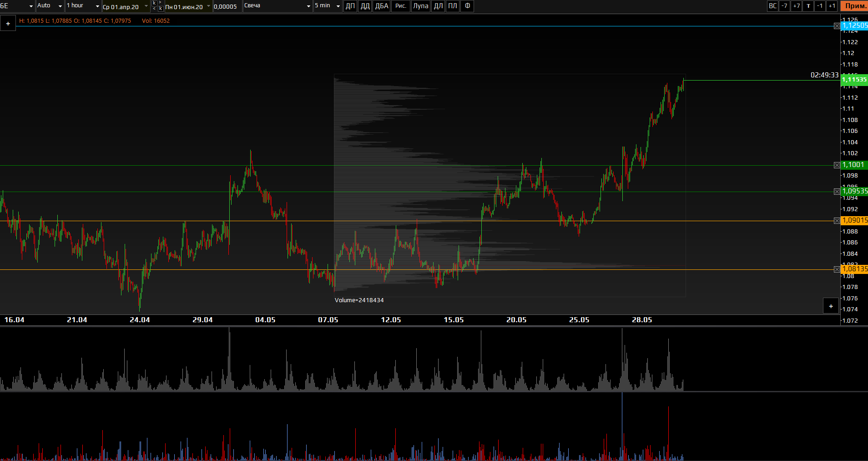Screen dimensions: 868x461
Task: Toggle the ДД toolbar button
Action: 365,6
